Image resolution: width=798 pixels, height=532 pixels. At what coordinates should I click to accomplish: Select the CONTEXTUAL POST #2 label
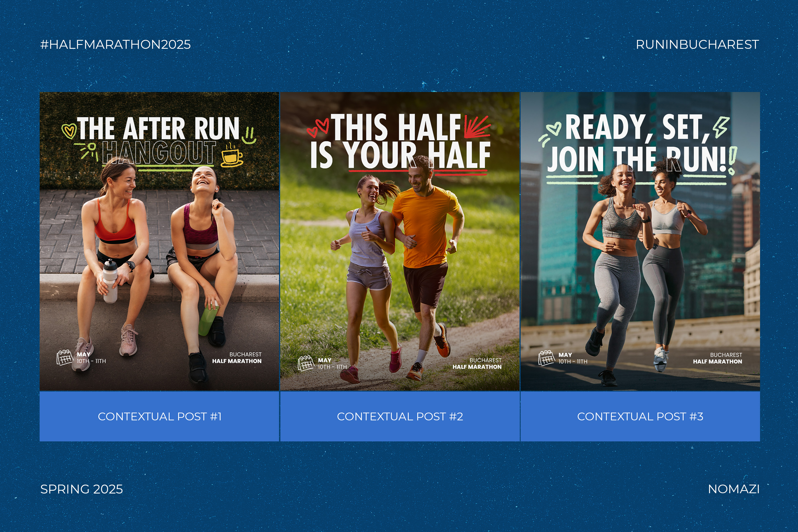(x=400, y=416)
